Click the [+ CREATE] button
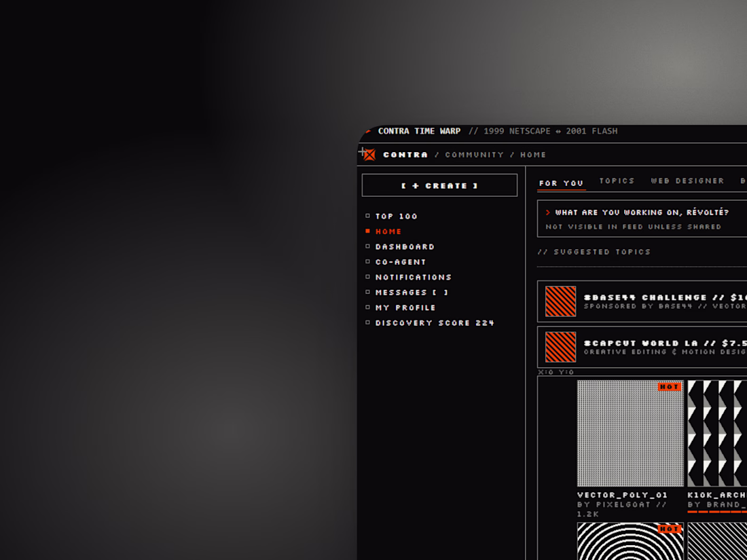Screen dimensions: 747x560 coord(439,185)
